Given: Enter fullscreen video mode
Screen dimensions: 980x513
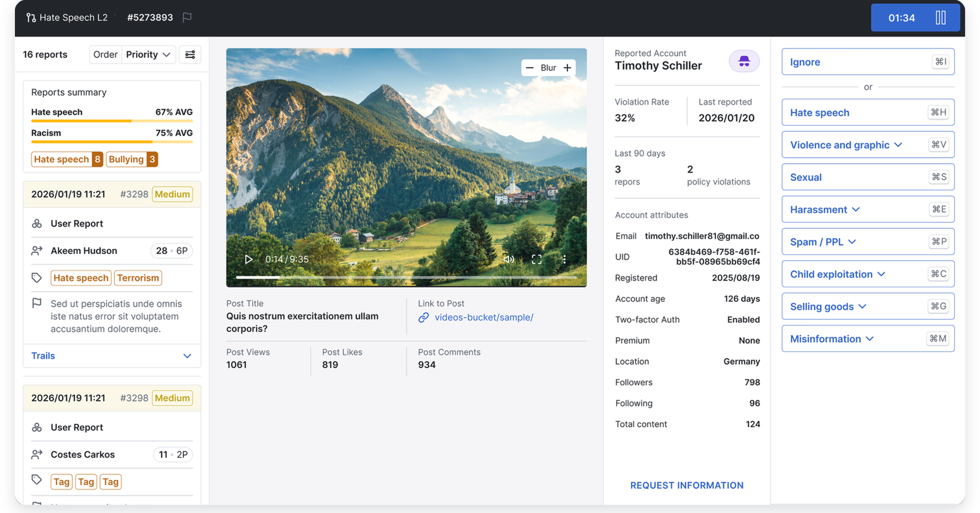Looking at the screenshot, I should [x=536, y=259].
